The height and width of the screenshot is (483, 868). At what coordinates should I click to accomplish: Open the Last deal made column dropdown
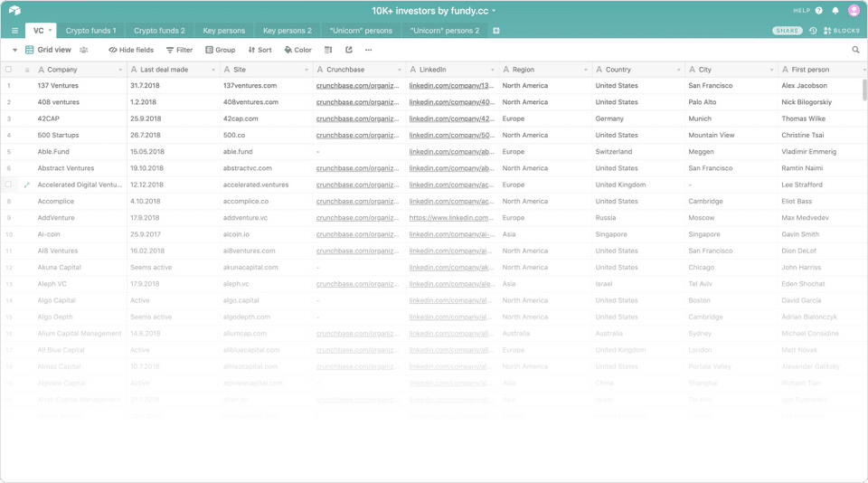tap(213, 70)
